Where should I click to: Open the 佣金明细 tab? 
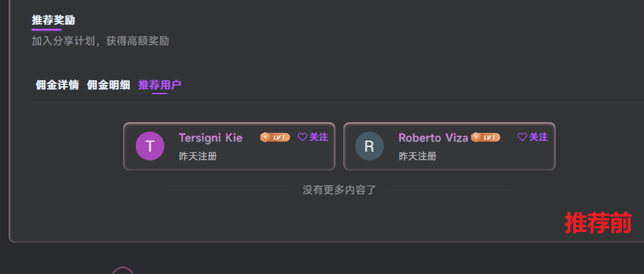click(108, 85)
